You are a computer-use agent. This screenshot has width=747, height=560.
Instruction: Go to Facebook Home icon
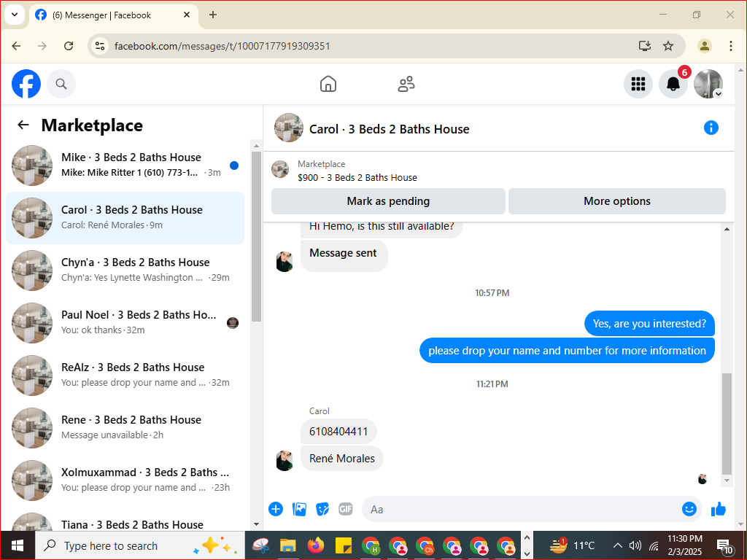(328, 85)
